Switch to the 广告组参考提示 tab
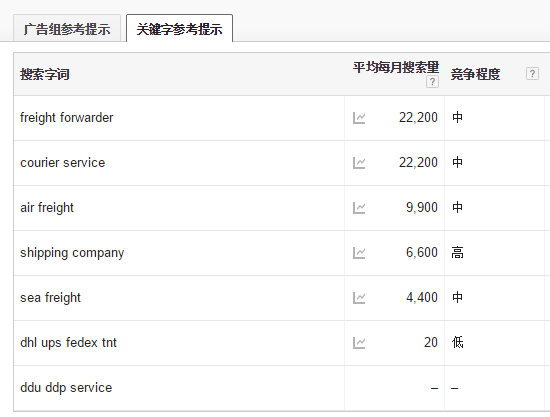 point(67,29)
